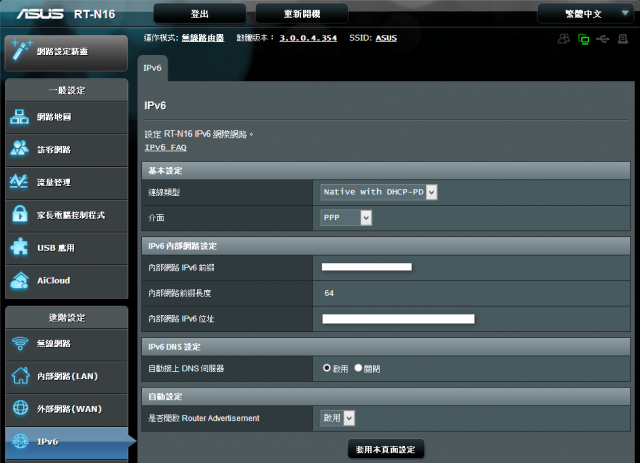
Task: Click the USB status icon in header
Action: click(603, 39)
